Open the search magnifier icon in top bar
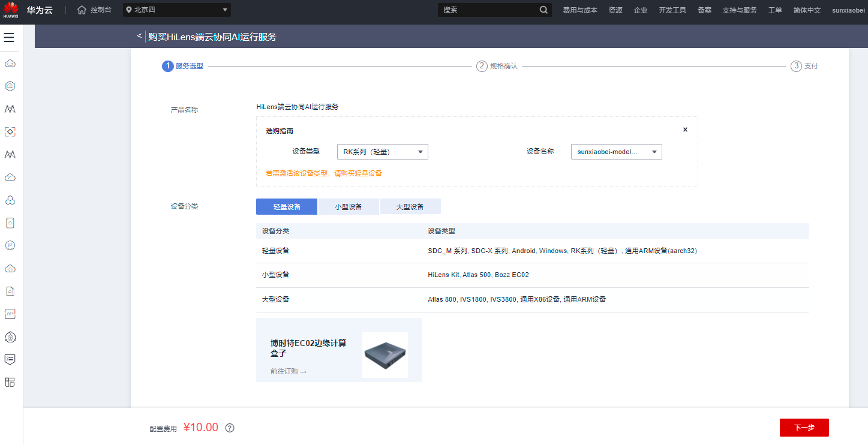Viewport: 868px width, 445px height. 543,10
